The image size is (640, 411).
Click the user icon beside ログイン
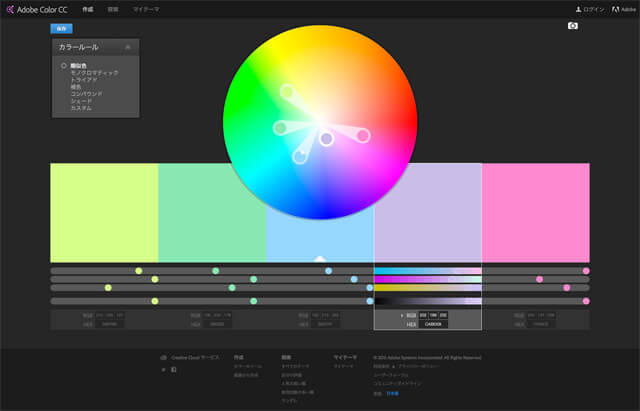click(x=578, y=9)
